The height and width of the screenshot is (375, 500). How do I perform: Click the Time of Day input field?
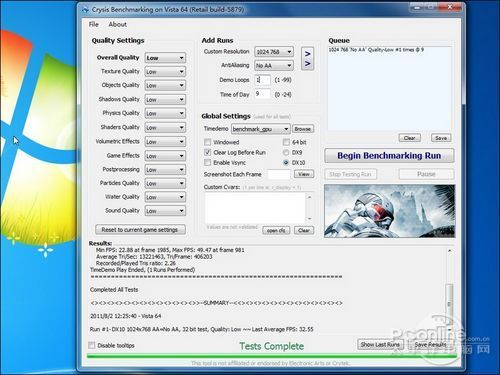tap(263, 94)
